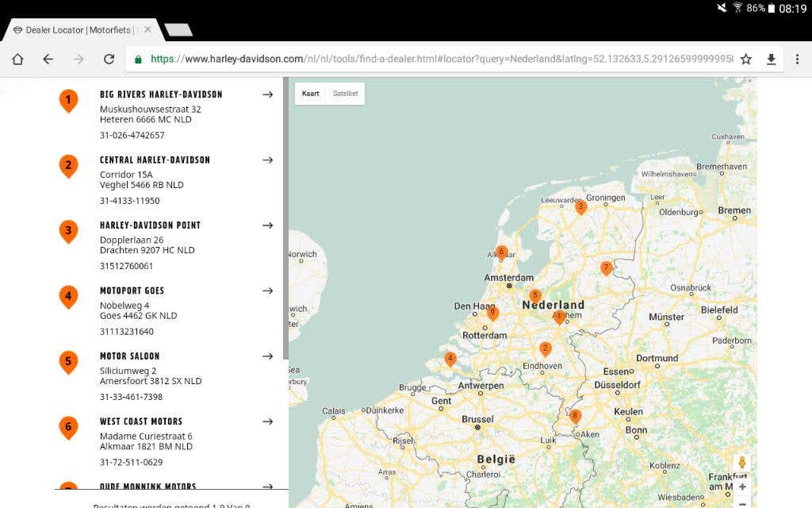Viewport: 812px width, 508px height.
Task: Tap phone number 31-72-511-0629
Action: point(131,462)
